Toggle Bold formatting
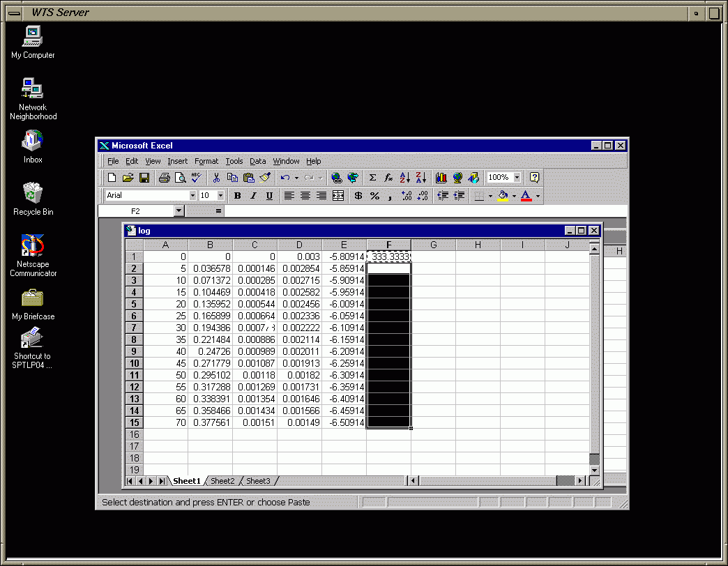 (237, 196)
